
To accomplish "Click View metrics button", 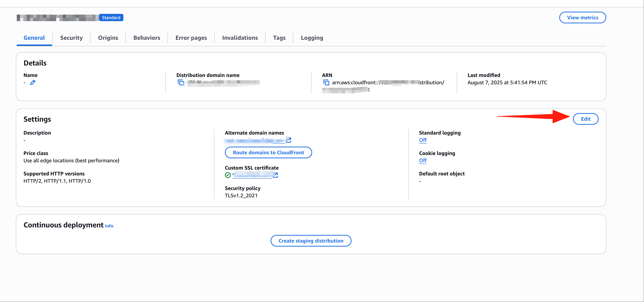I will tap(582, 18).
